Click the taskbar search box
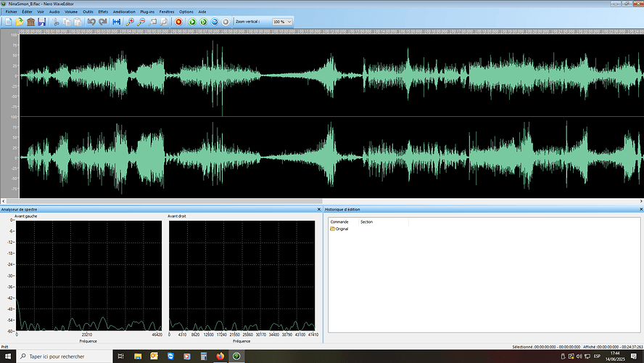The width and height of the screenshot is (644, 363). (x=65, y=356)
